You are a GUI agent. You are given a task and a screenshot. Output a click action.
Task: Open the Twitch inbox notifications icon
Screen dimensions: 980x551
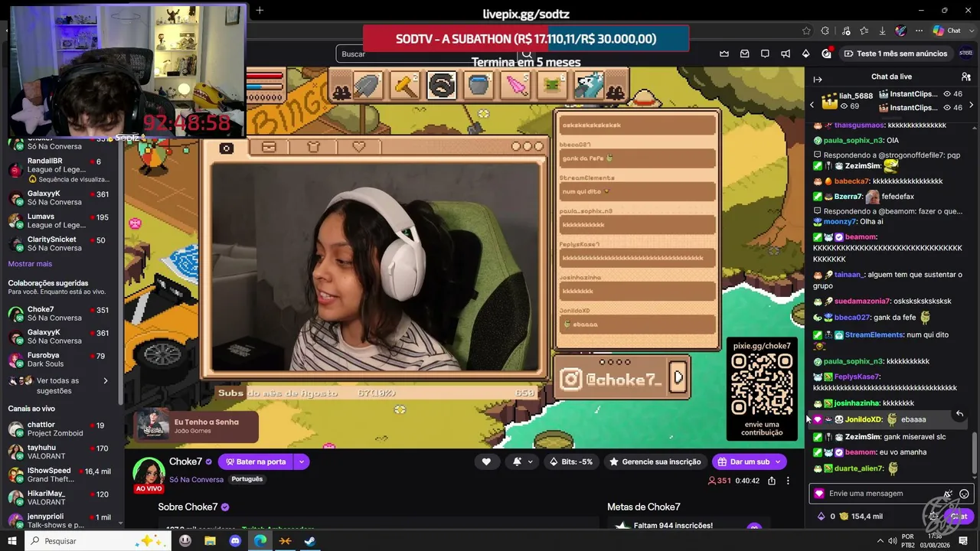click(x=744, y=54)
